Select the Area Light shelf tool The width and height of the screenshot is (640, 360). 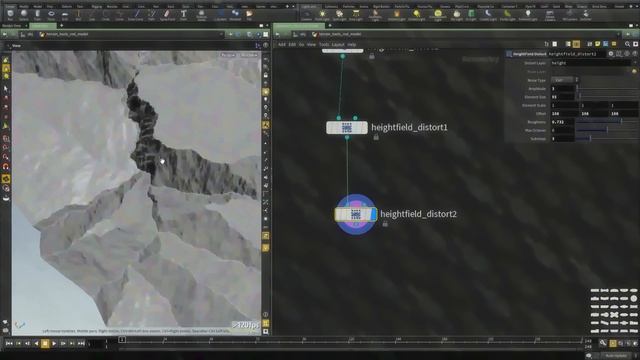(356, 15)
